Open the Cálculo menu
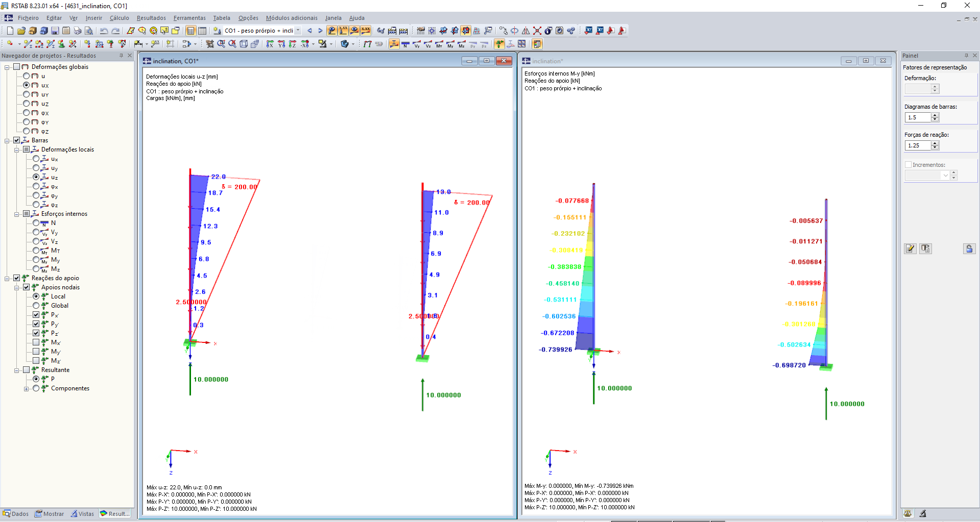 [119, 18]
